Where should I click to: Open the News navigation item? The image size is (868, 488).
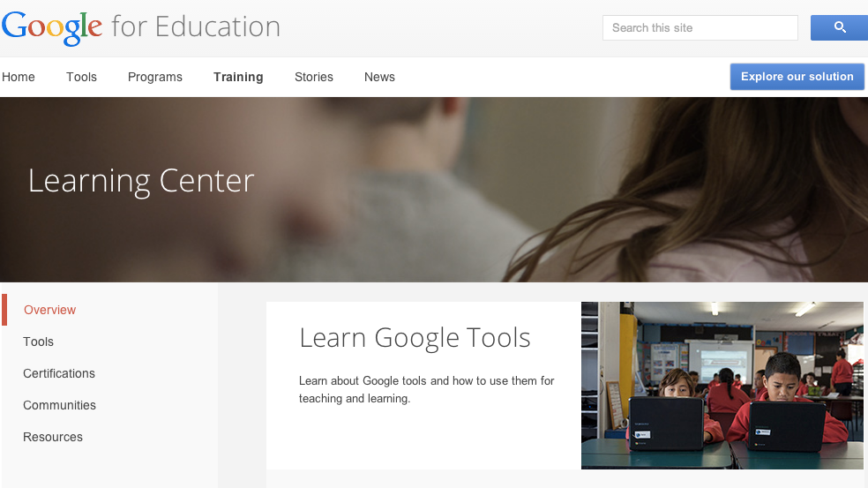point(379,77)
